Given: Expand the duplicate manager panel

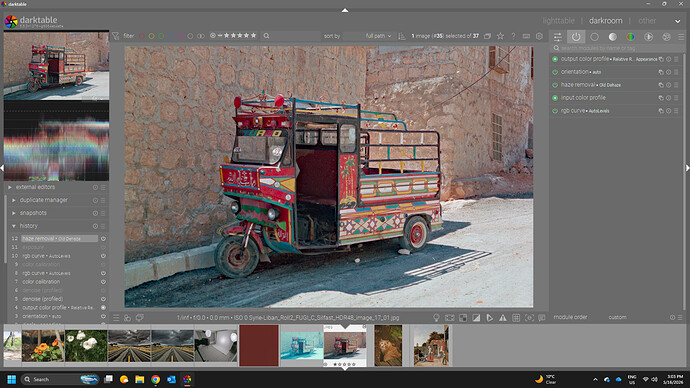Looking at the screenshot, I should pyautogui.click(x=14, y=200).
